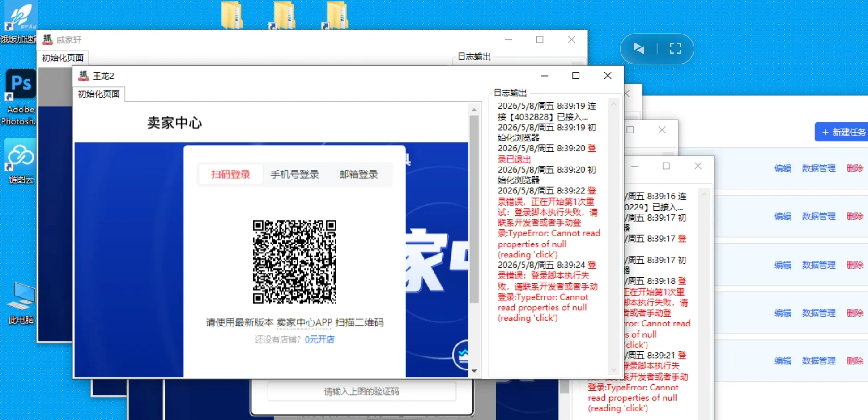Open 数据管理 in the second task row

point(818,216)
